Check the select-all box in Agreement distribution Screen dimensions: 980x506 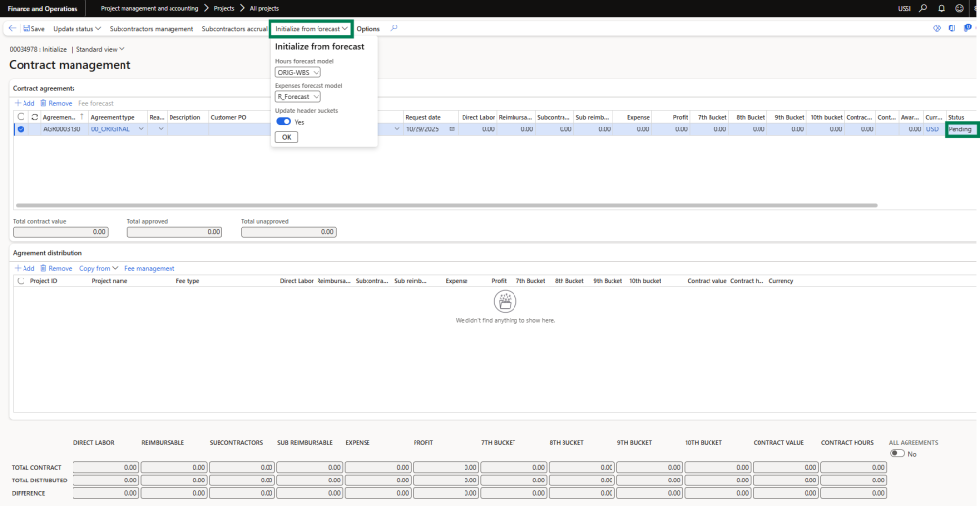(x=21, y=281)
